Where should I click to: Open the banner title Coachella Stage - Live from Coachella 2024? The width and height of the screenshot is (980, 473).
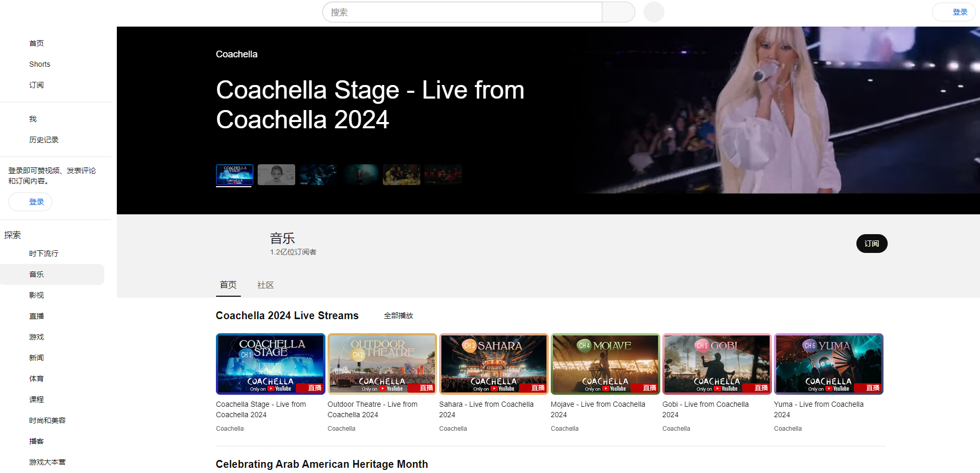(370, 105)
